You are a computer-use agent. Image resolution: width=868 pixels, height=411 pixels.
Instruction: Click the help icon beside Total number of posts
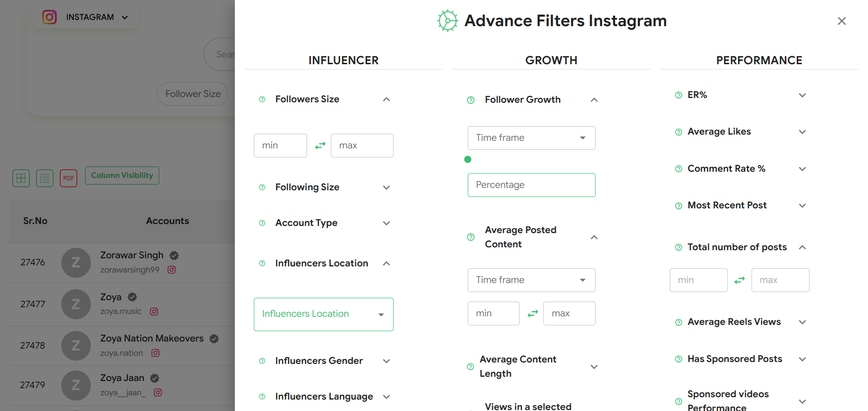678,247
